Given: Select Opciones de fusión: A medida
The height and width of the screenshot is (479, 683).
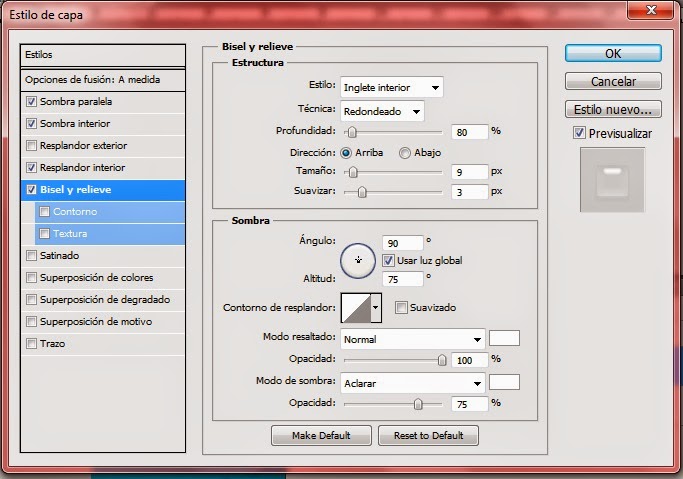Looking at the screenshot, I should tap(103, 80).
